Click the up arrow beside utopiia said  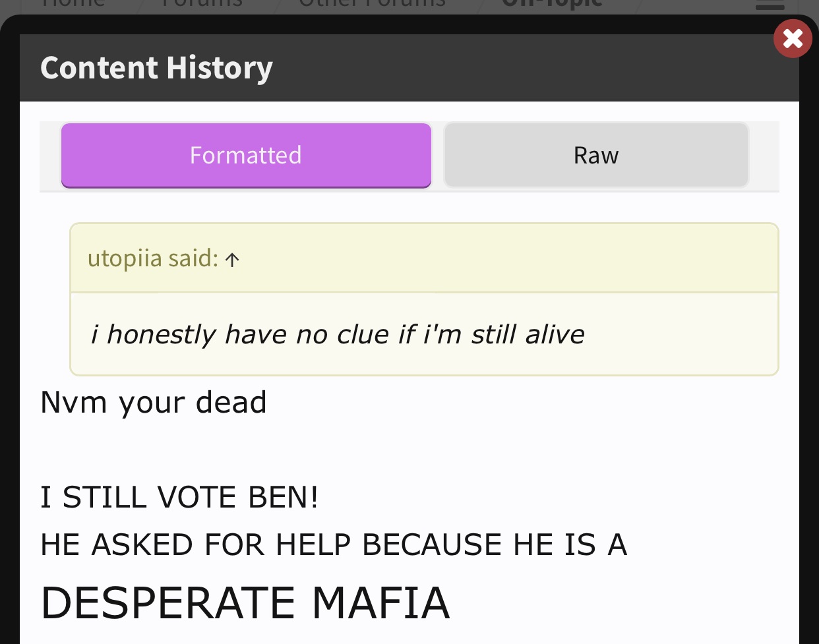(x=232, y=260)
